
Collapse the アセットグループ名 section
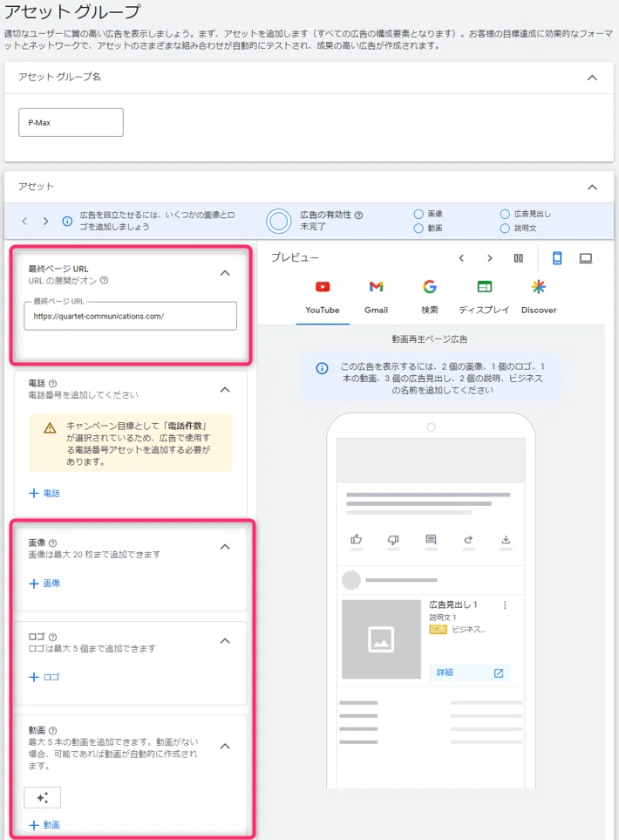click(x=592, y=78)
